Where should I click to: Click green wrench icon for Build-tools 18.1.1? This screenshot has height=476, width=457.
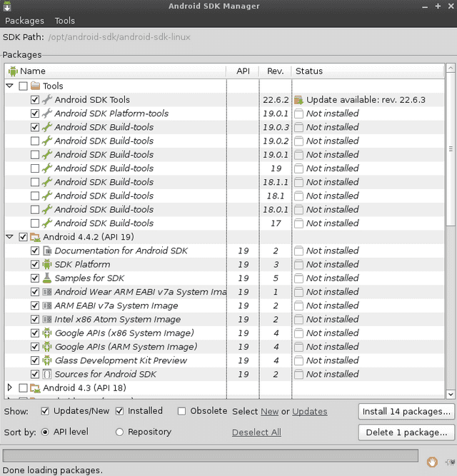pos(46,182)
